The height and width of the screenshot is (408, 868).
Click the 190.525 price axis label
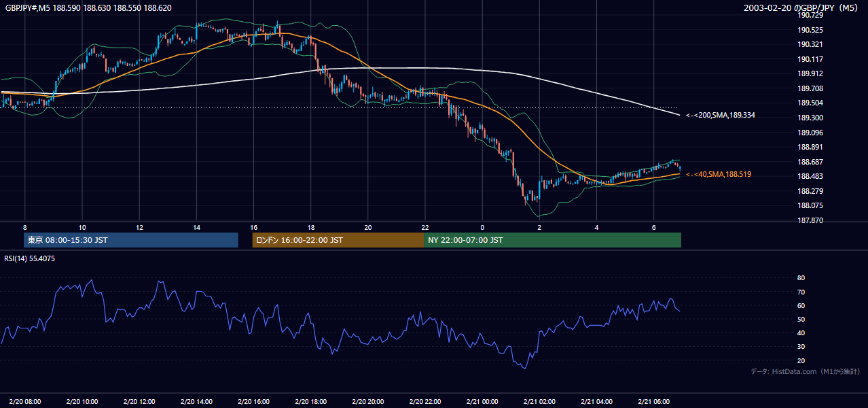(x=809, y=31)
